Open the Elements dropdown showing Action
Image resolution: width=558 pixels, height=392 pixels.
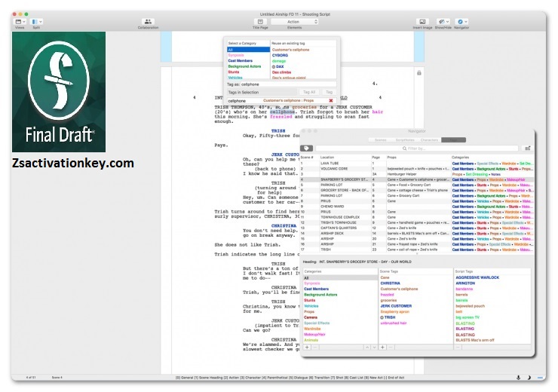click(294, 22)
